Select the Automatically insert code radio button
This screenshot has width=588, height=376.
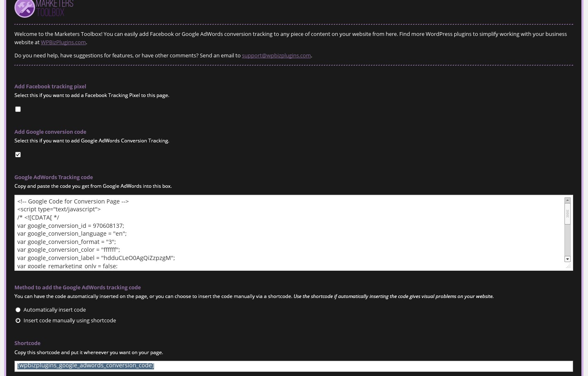[x=18, y=310]
